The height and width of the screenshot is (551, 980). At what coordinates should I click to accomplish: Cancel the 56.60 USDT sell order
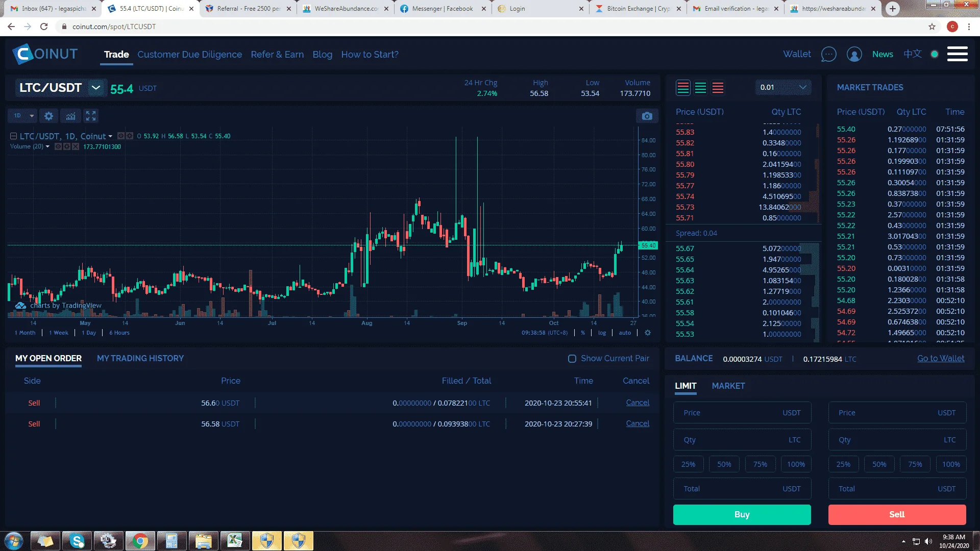(638, 403)
